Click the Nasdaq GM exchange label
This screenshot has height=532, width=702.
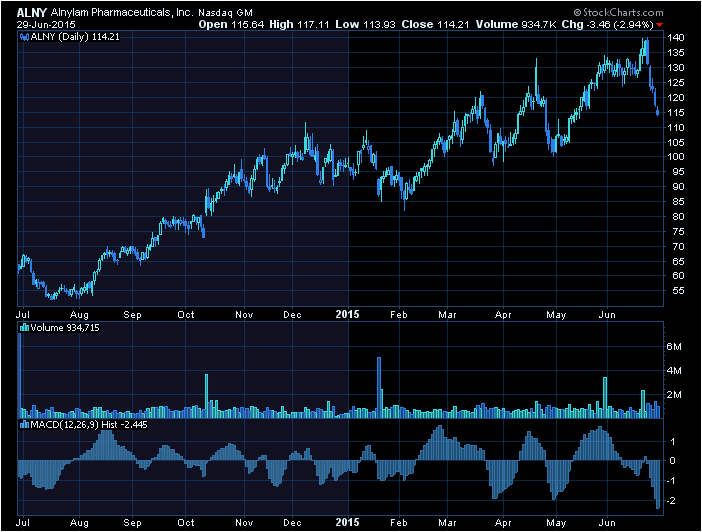click(x=226, y=13)
